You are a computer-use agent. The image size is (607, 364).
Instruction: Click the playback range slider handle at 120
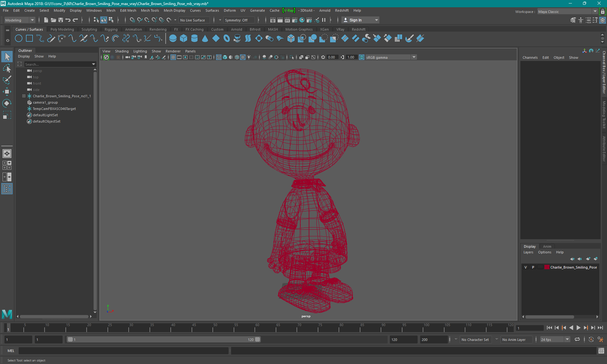click(258, 339)
